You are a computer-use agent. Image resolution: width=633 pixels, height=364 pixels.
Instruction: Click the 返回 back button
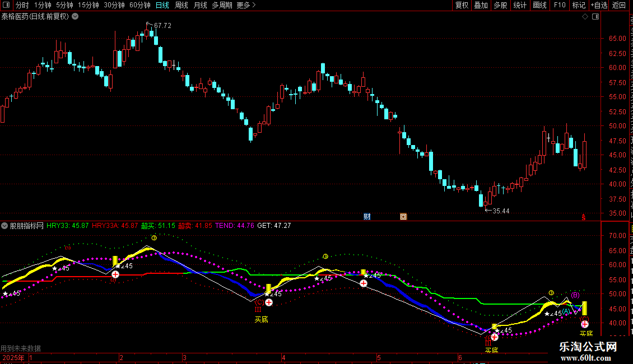click(x=618, y=5)
